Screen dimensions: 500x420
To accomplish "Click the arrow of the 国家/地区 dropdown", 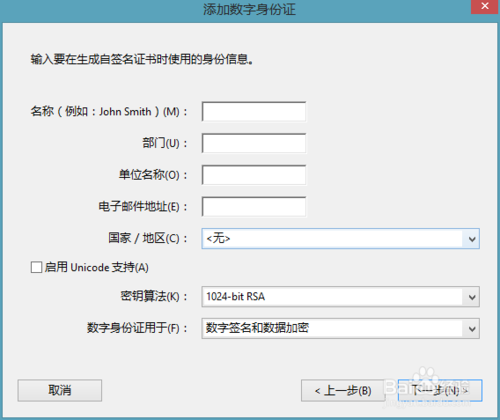I will point(472,239).
